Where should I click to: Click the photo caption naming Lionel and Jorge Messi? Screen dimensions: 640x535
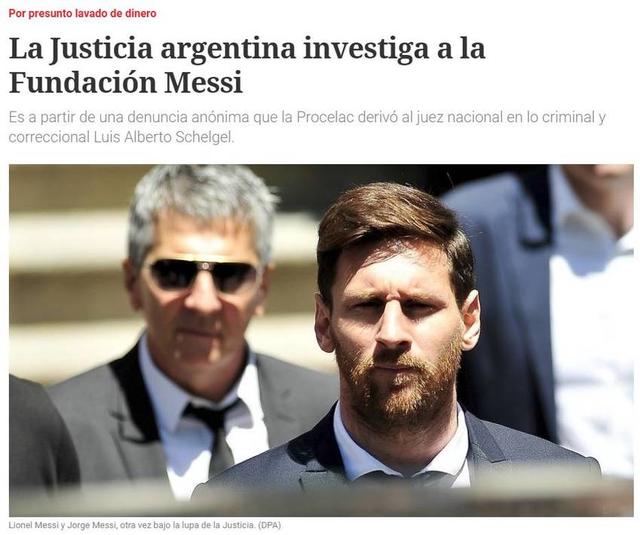[x=145, y=525]
